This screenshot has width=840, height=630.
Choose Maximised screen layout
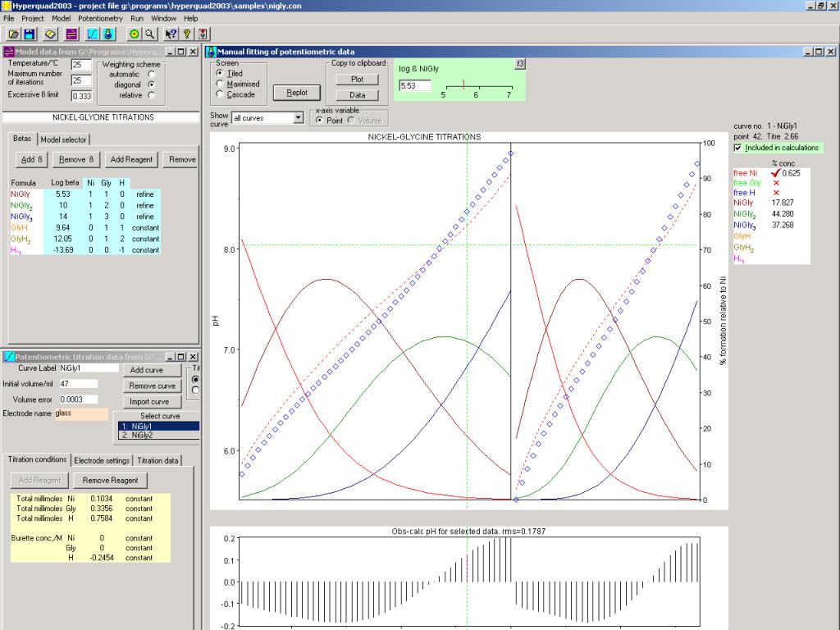click(220, 84)
